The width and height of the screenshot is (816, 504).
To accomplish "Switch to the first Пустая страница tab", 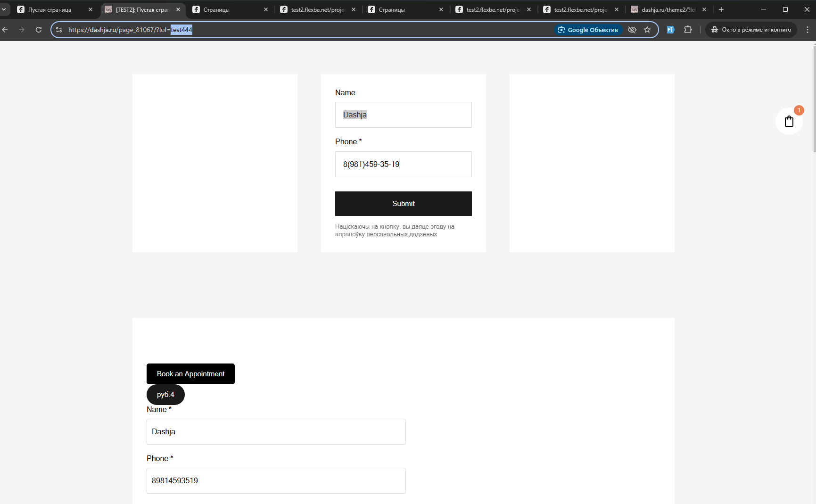I will coord(49,9).
